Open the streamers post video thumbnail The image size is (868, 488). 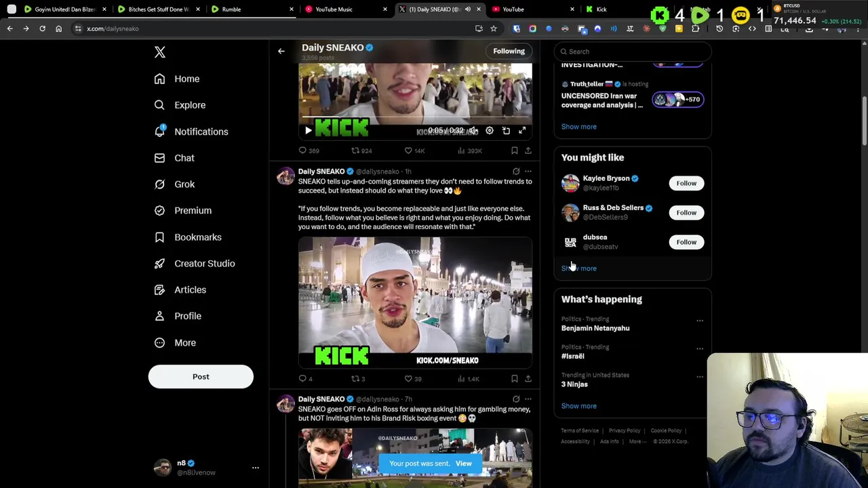(x=415, y=302)
